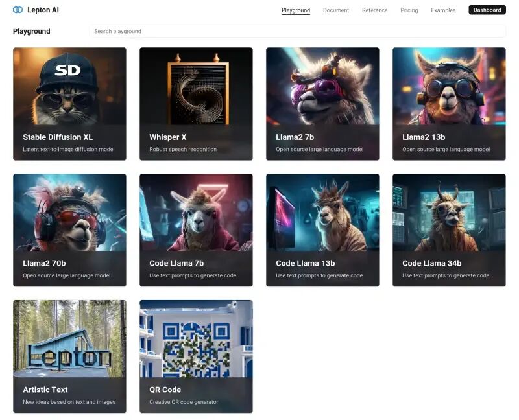Open the Document nav item
The width and height of the screenshot is (519, 420).
tap(335, 10)
